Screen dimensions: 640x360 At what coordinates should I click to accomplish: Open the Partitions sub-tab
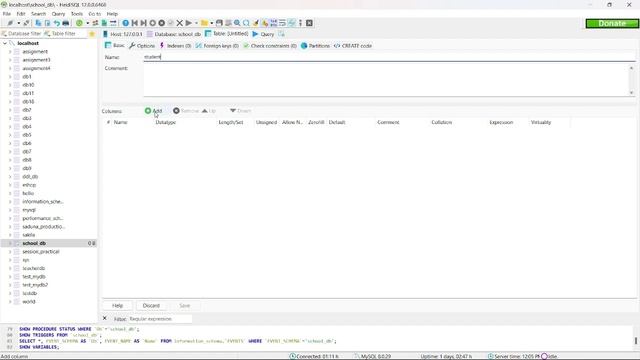tap(315, 46)
